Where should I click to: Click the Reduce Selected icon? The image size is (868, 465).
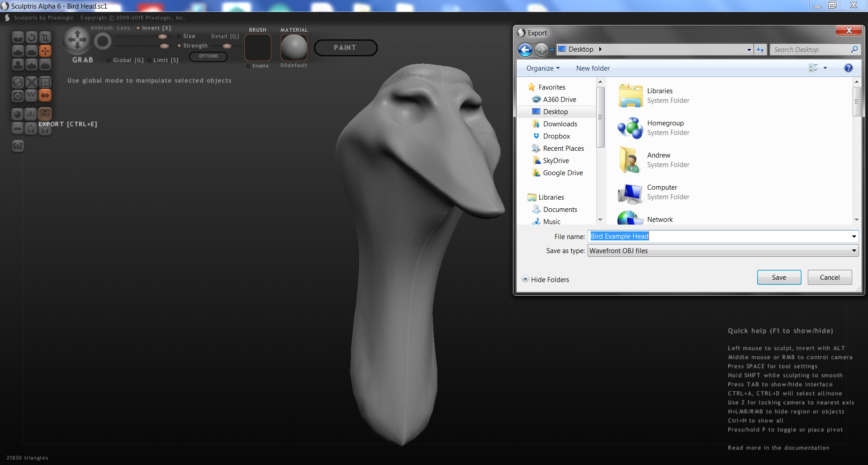[32, 82]
